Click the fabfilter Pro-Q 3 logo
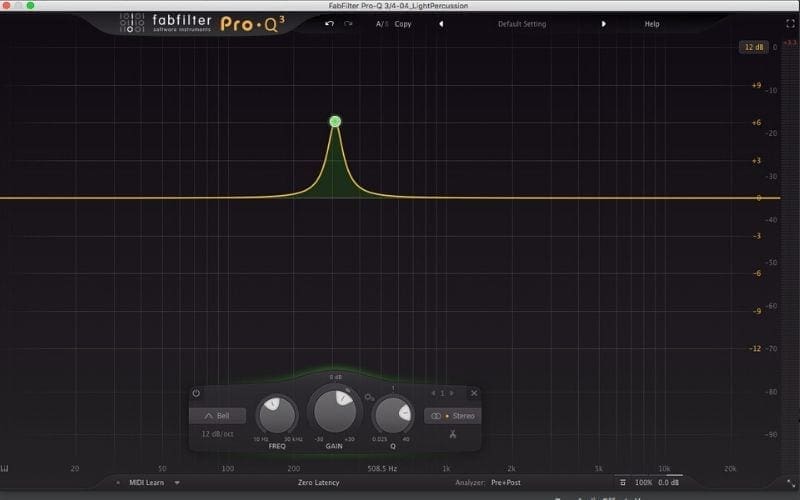This screenshot has width=800, height=500. click(203, 23)
